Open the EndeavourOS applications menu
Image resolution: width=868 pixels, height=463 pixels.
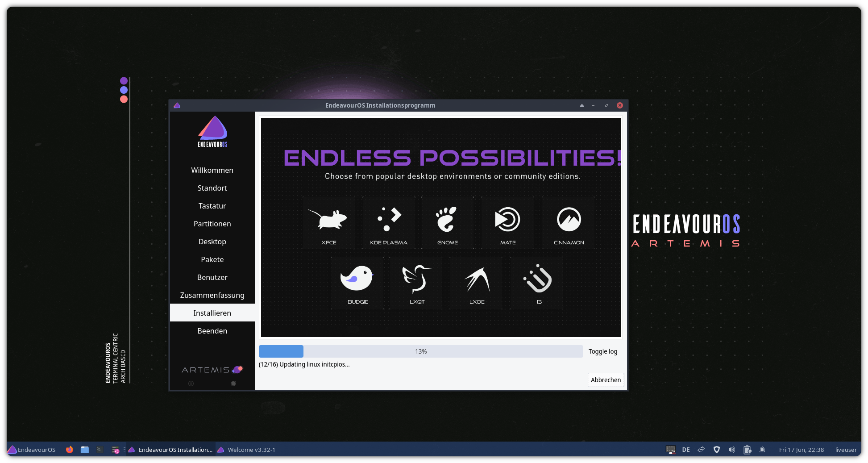tap(32, 450)
